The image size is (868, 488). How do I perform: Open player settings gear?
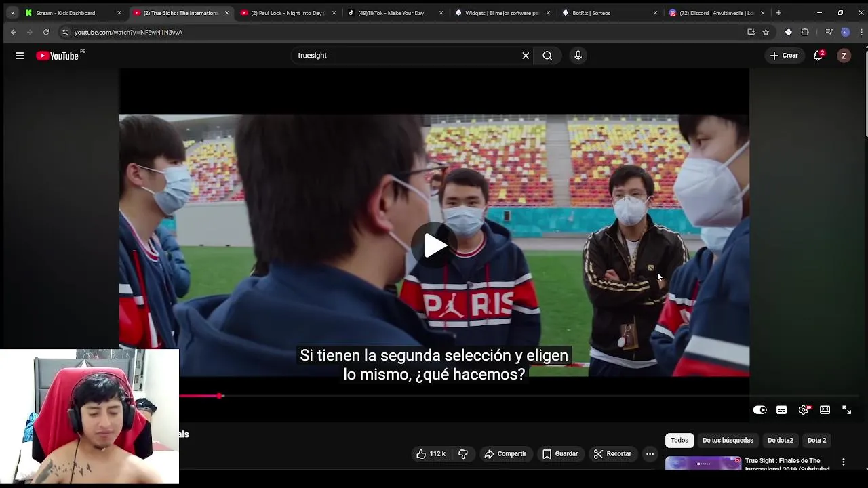click(x=804, y=409)
